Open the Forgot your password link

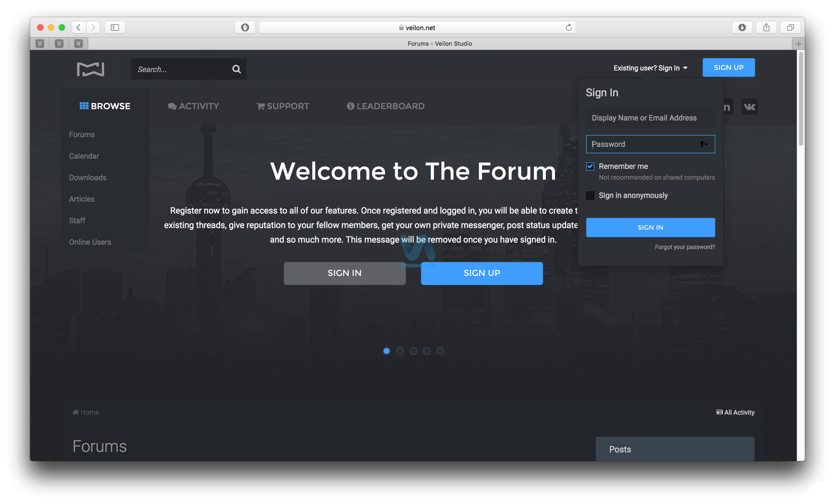(x=685, y=247)
